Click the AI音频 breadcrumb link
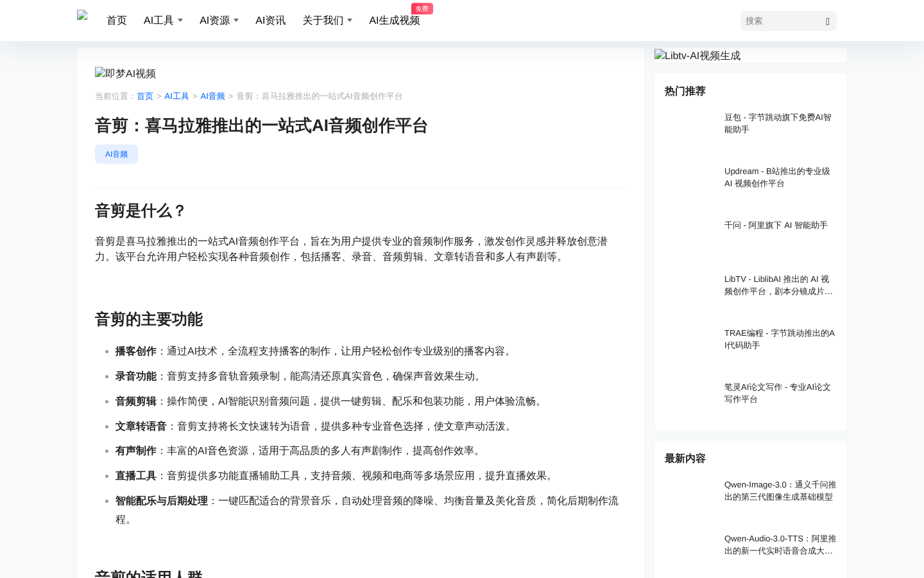 pyautogui.click(x=212, y=96)
